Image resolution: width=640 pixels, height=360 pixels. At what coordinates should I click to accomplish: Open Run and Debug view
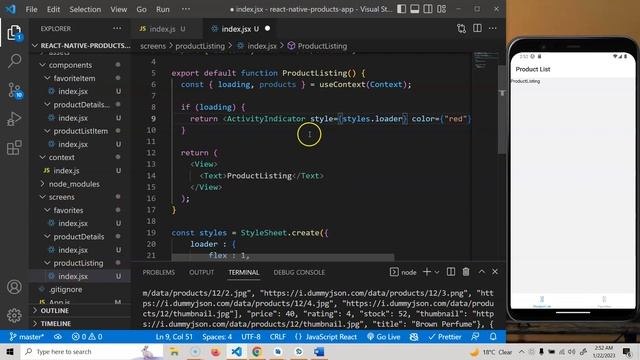(14, 119)
